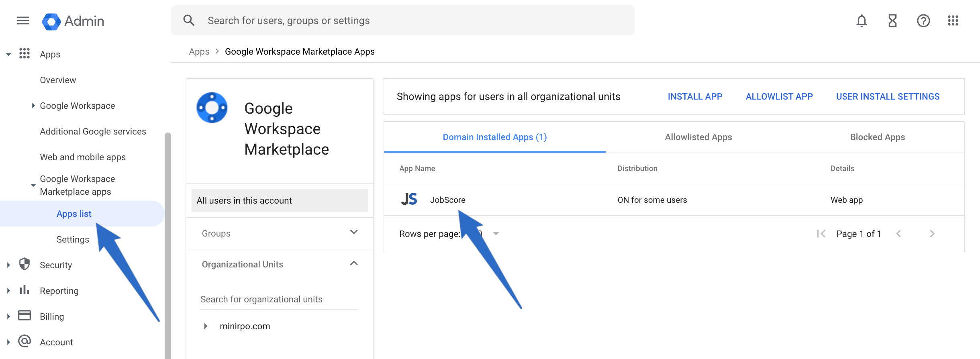
Task: Click the JobScore JS app icon
Action: pyautogui.click(x=409, y=199)
